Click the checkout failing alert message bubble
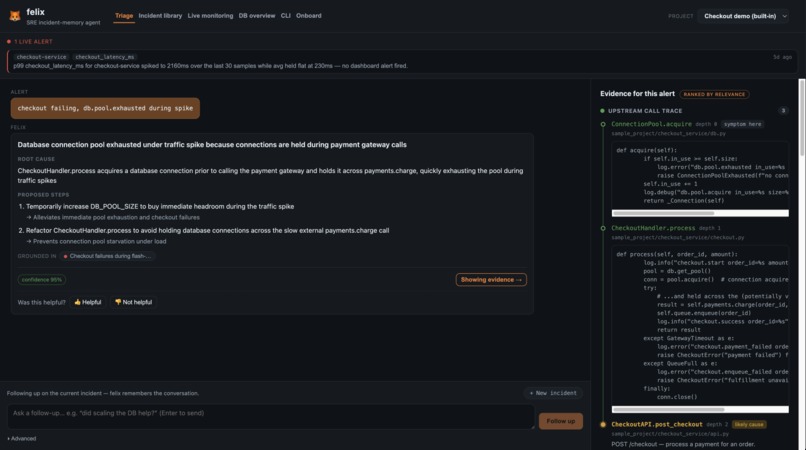The height and width of the screenshot is (450, 806). pyautogui.click(x=105, y=109)
